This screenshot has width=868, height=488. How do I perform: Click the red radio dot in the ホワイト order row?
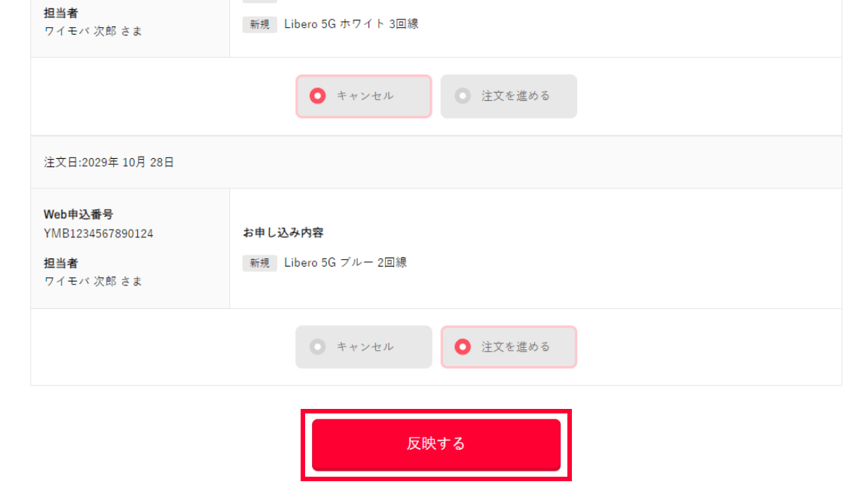[x=318, y=96]
